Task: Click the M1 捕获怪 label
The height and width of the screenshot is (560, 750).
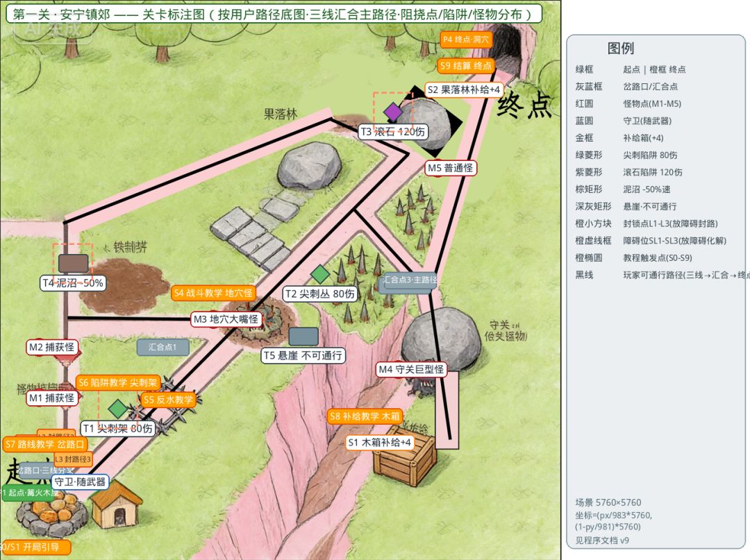Action: [52, 398]
